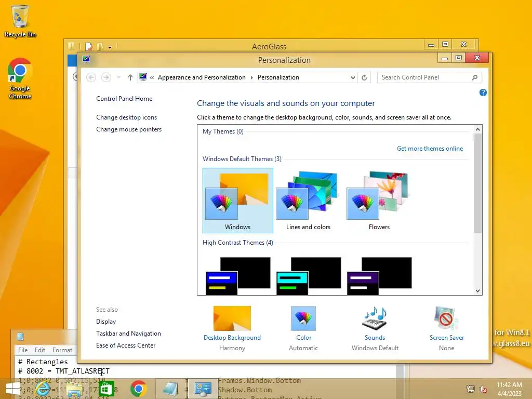Expand the breadcrumb arrow after Appearance and Personalization

pos(252,77)
